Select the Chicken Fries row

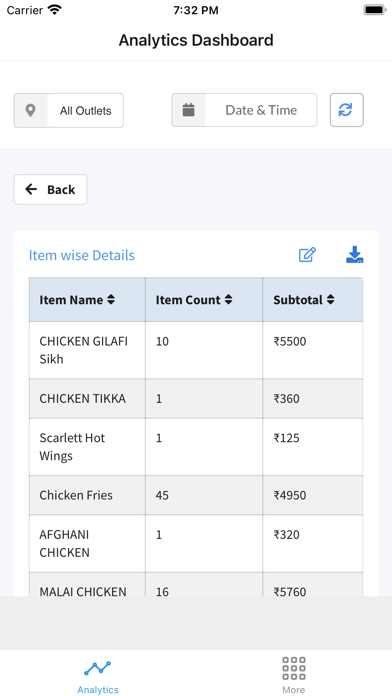(x=196, y=495)
